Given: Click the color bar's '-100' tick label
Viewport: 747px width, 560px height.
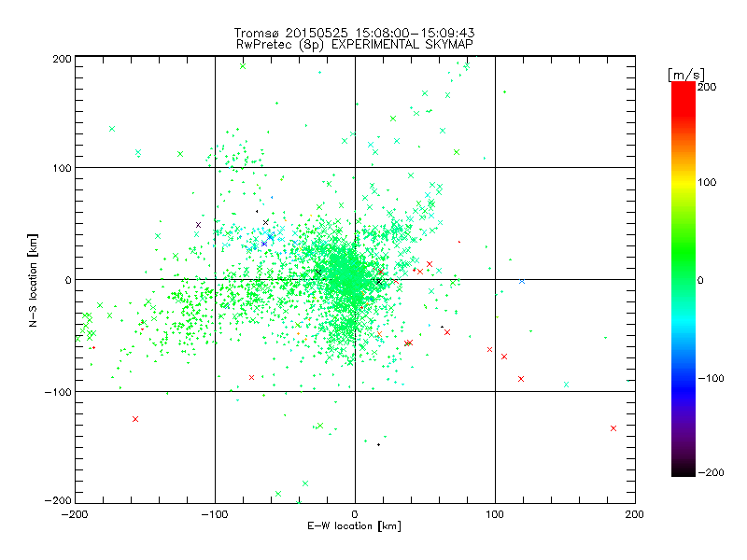Looking at the screenshot, I should [x=711, y=378].
